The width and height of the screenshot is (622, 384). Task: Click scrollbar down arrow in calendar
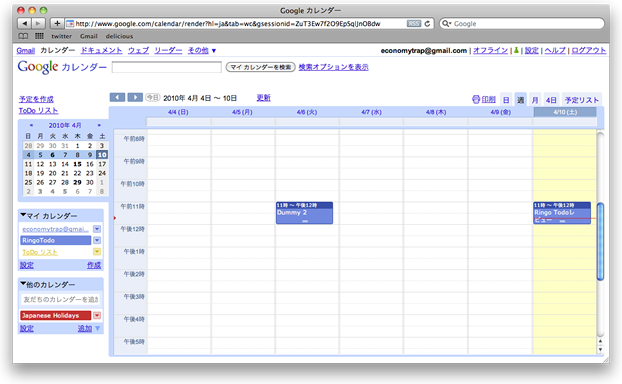(600, 349)
